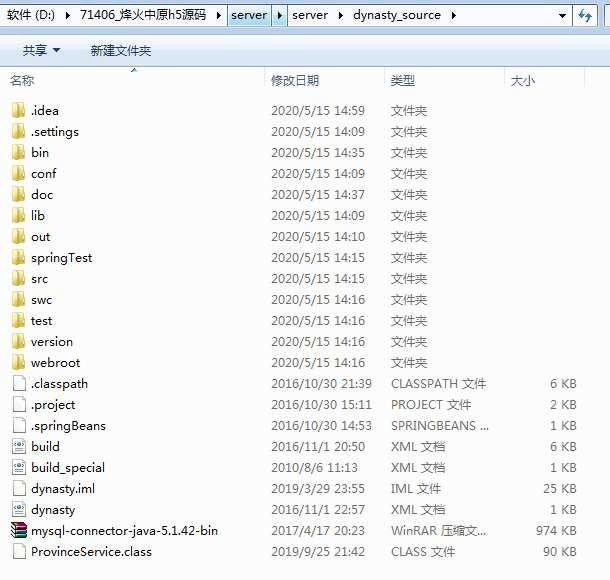Viewport: 610px width, 580px height.
Task: Click the ProvinceService.class filename
Action: point(91,552)
